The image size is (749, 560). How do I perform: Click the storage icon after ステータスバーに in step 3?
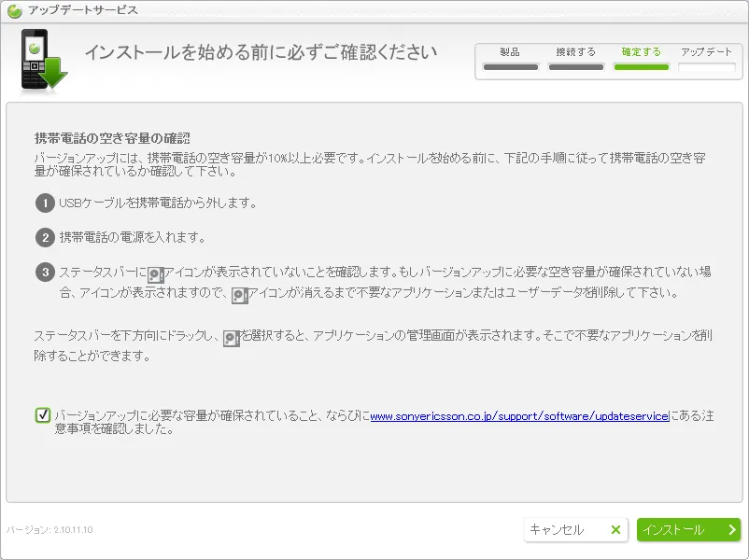(x=156, y=273)
